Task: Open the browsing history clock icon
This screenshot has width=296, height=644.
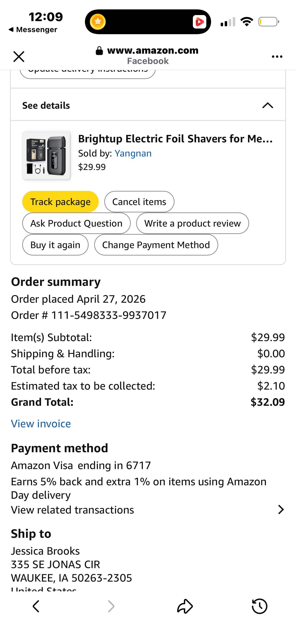Action: coord(260,606)
